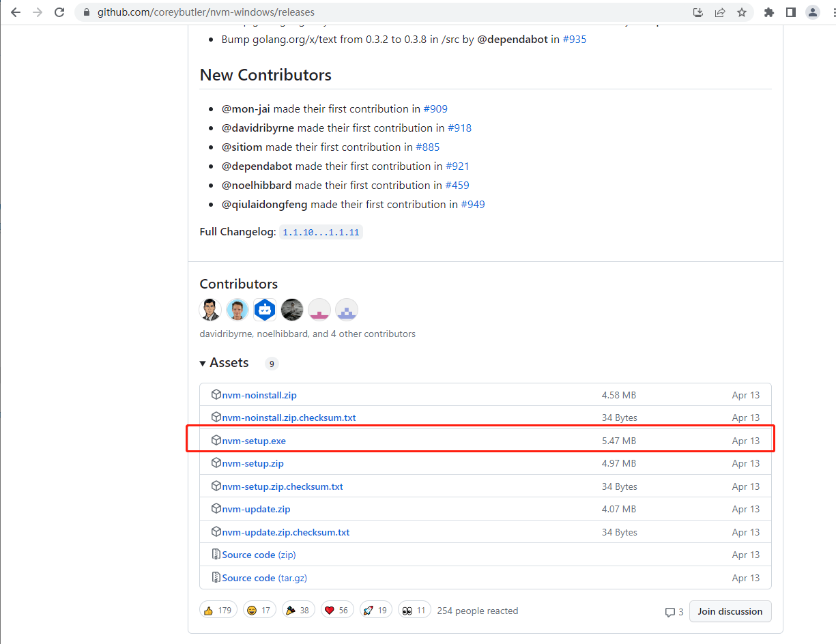Collapse the Assets section triangle
836x644 pixels.
pyautogui.click(x=203, y=363)
